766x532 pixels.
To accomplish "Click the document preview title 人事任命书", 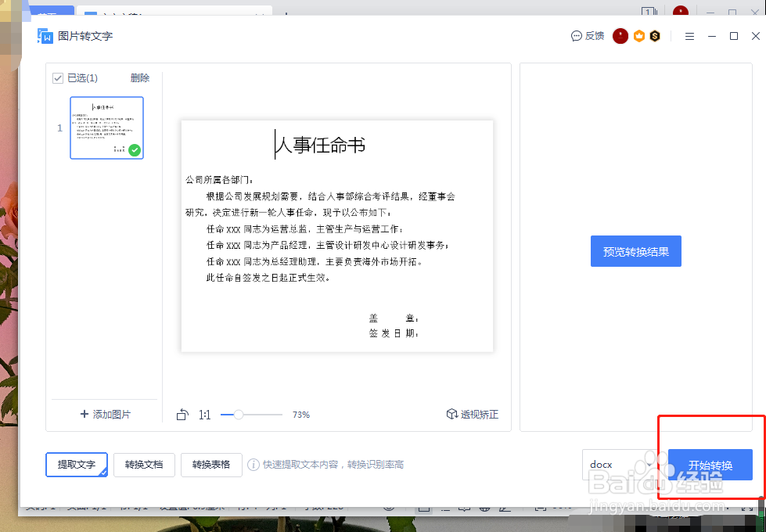I will (321, 145).
